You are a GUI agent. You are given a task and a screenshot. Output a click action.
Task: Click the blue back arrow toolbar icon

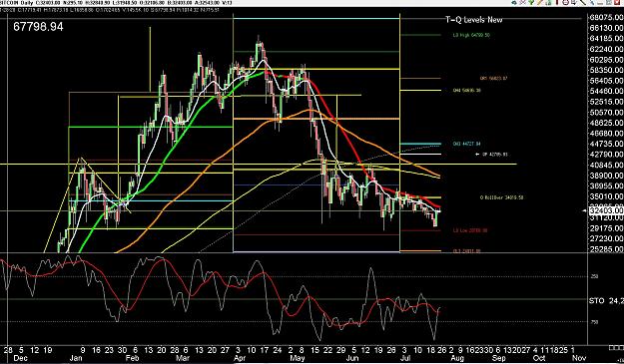point(514,2)
